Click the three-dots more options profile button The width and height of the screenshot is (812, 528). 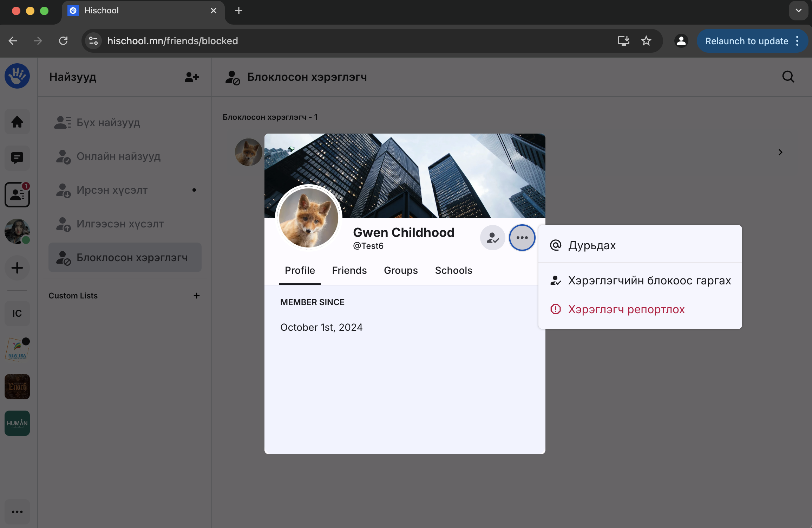click(522, 238)
